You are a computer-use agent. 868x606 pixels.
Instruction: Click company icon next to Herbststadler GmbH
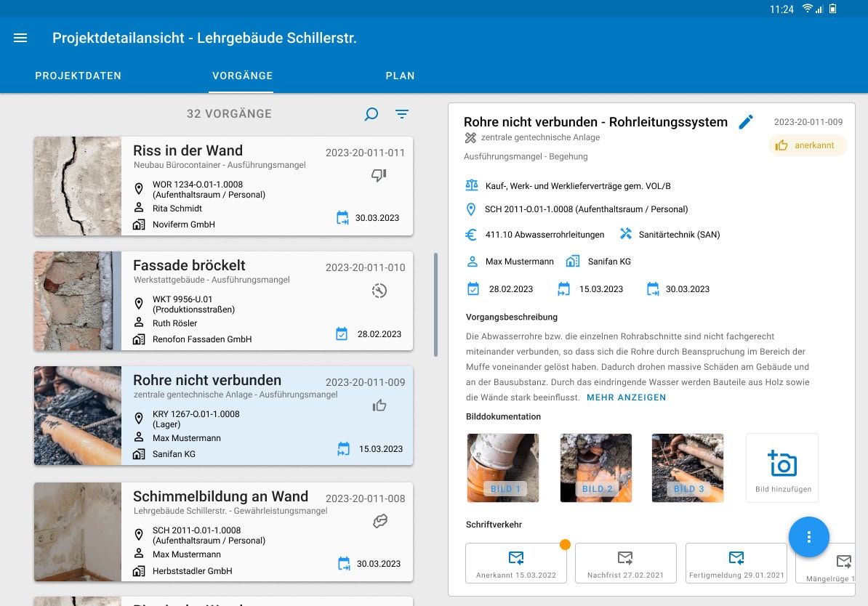[x=139, y=570]
